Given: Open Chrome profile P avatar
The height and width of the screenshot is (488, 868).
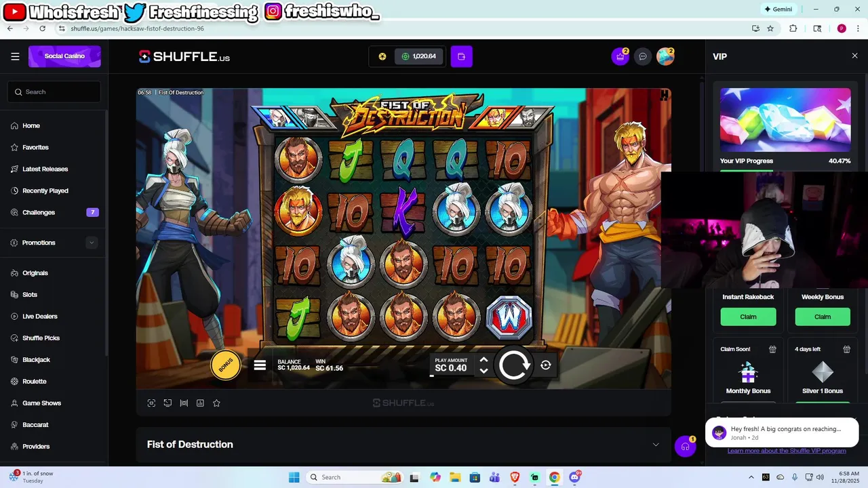Looking at the screenshot, I should 842,28.
